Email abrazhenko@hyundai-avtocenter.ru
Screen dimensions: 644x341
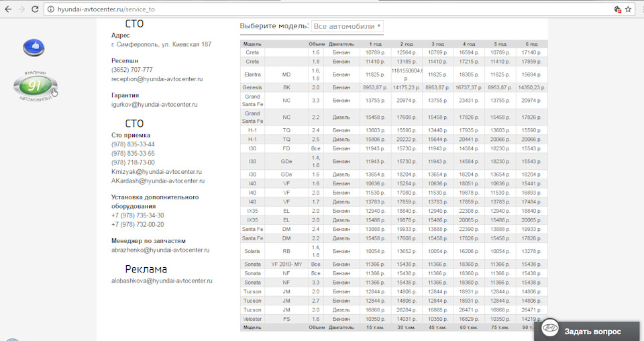point(160,250)
